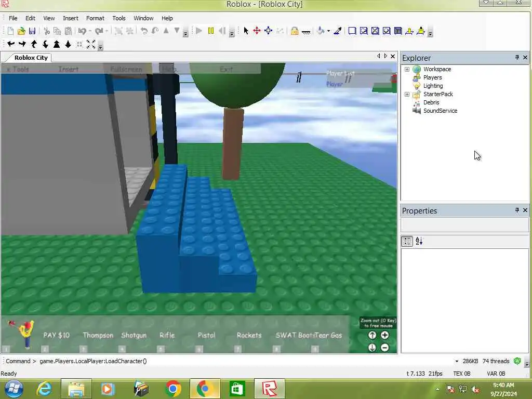This screenshot has width=532, height=399.
Task: Create a new place with New icon
Action: [10, 31]
